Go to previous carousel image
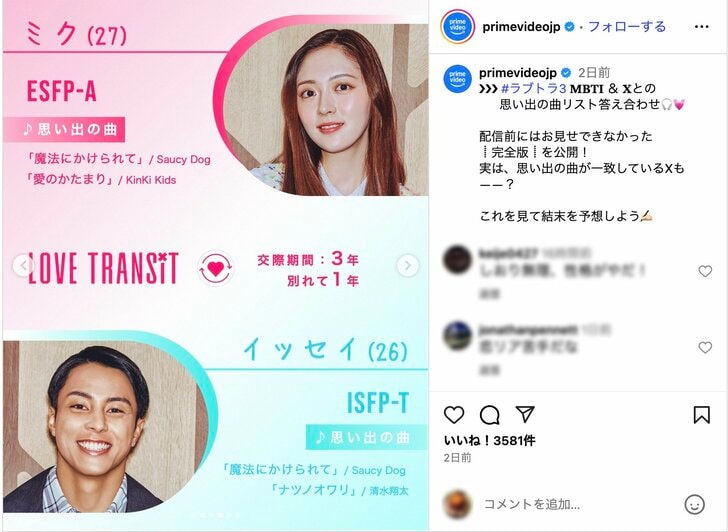Screen dimensions: 728x532 tap(22, 266)
